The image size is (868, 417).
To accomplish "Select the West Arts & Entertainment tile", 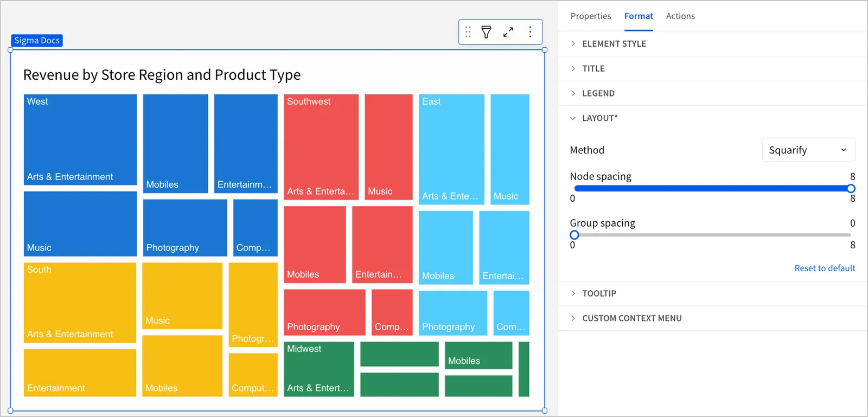I will pyautogui.click(x=80, y=140).
